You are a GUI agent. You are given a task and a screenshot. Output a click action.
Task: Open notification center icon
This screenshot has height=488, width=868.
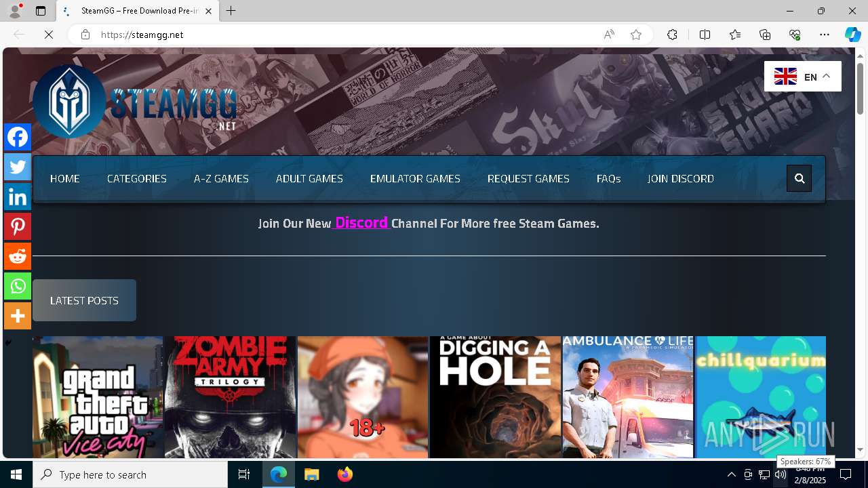coord(846,474)
